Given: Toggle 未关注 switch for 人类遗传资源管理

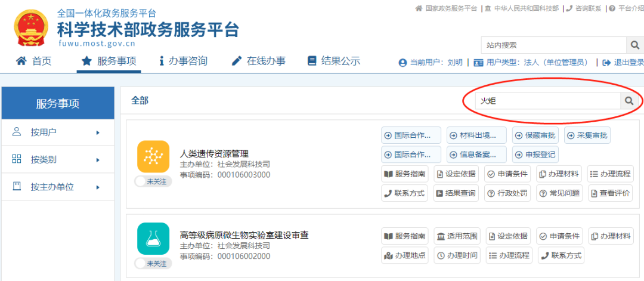Looking at the screenshot, I should [x=153, y=181].
